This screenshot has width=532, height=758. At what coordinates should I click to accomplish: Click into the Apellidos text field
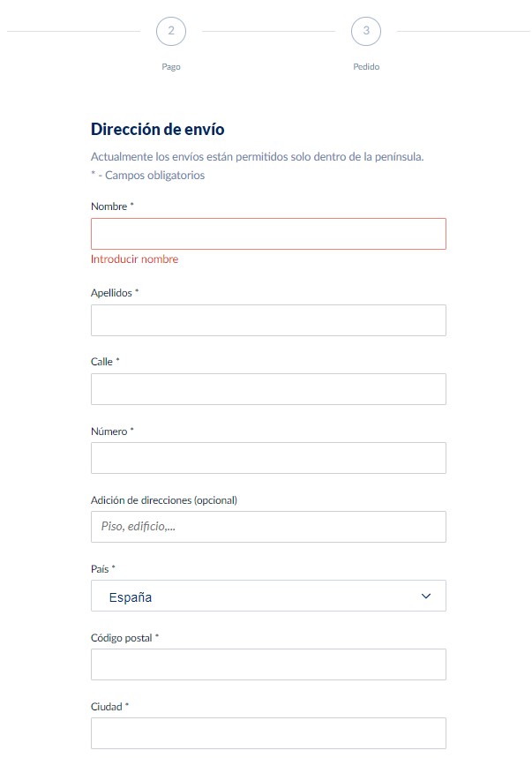pos(268,320)
